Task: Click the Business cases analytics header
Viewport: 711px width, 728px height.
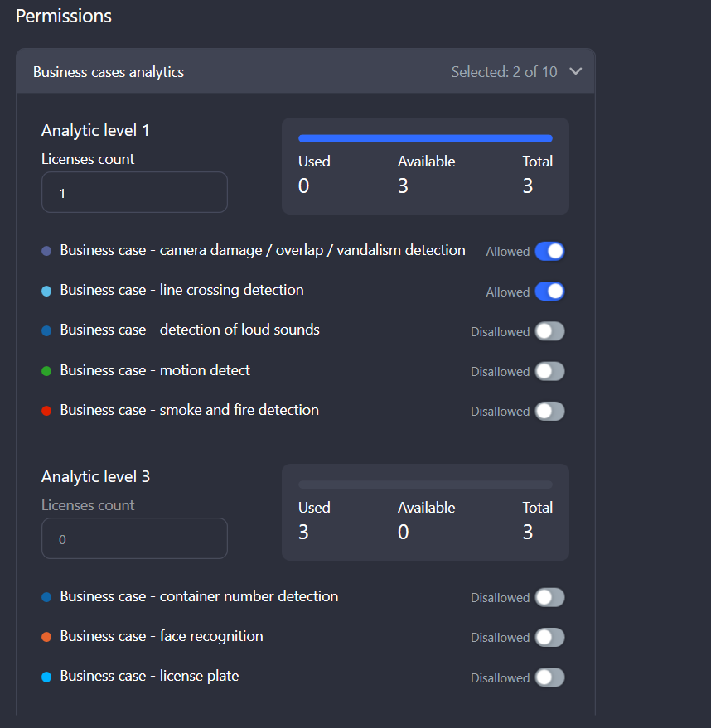Action: [109, 72]
